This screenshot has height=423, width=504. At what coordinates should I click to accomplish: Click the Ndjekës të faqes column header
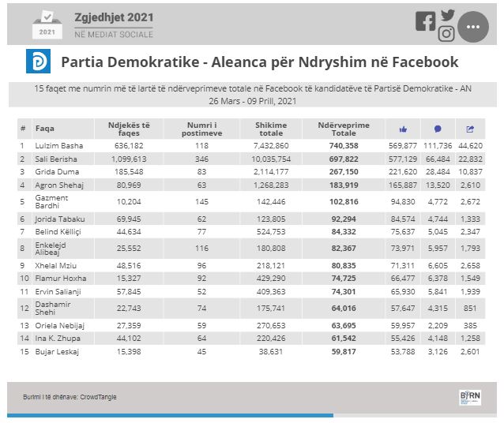[129, 129]
